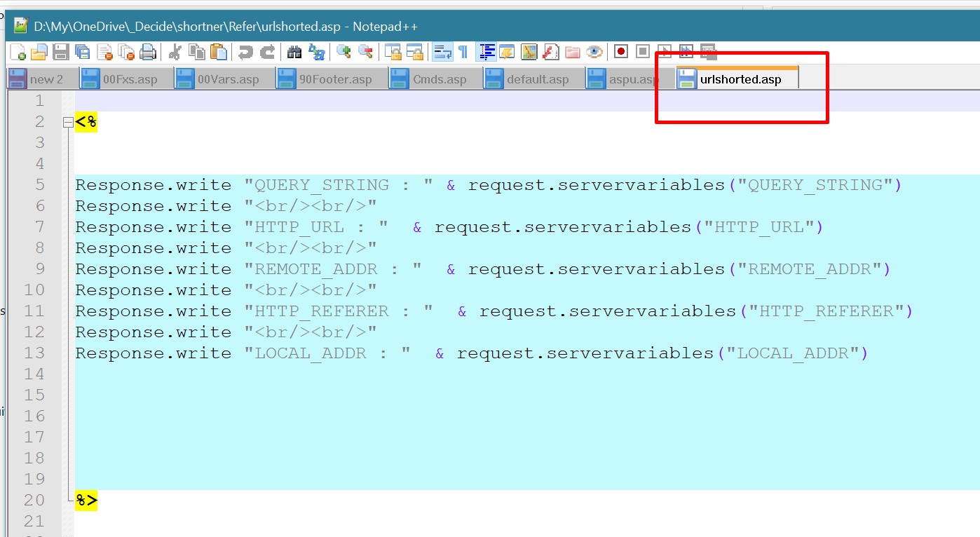The image size is (980, 537).
Task: Paste using the clipboard icon
Action: (x=219, y=52)
